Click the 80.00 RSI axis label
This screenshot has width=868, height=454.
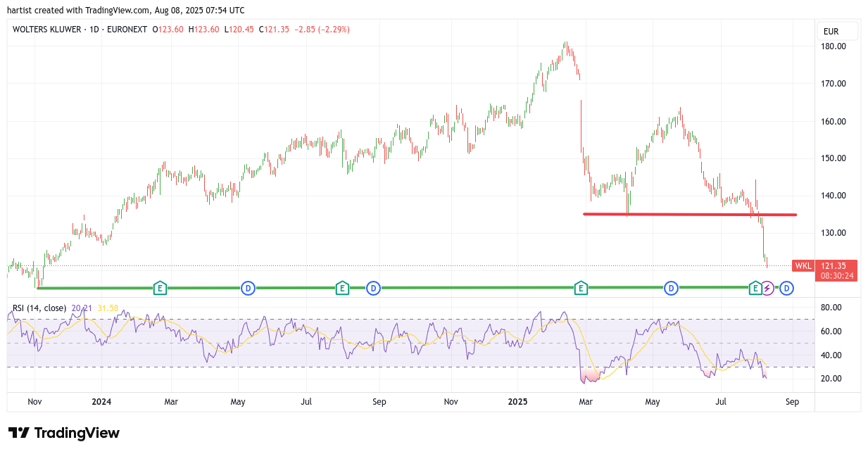point(831,308)
